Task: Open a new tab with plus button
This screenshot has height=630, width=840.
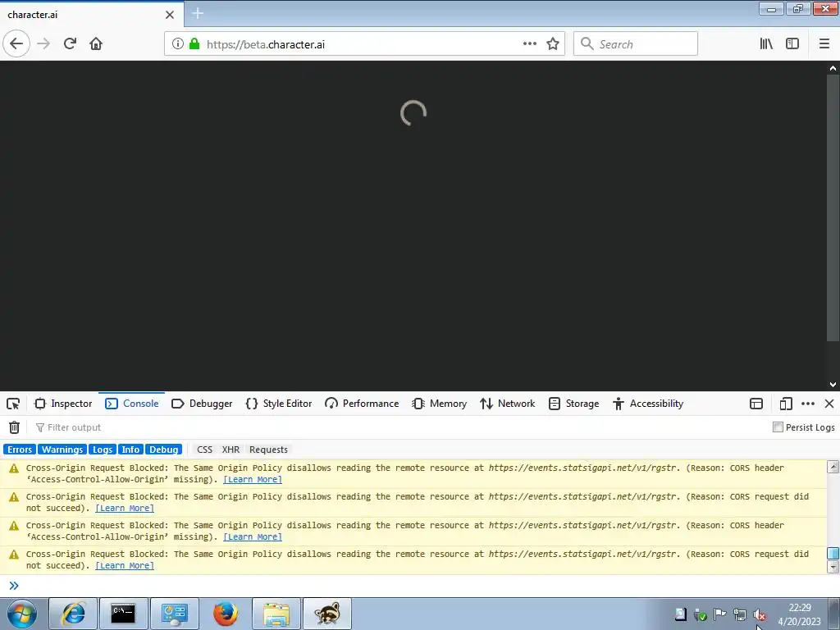Action: tap(198, 13)
